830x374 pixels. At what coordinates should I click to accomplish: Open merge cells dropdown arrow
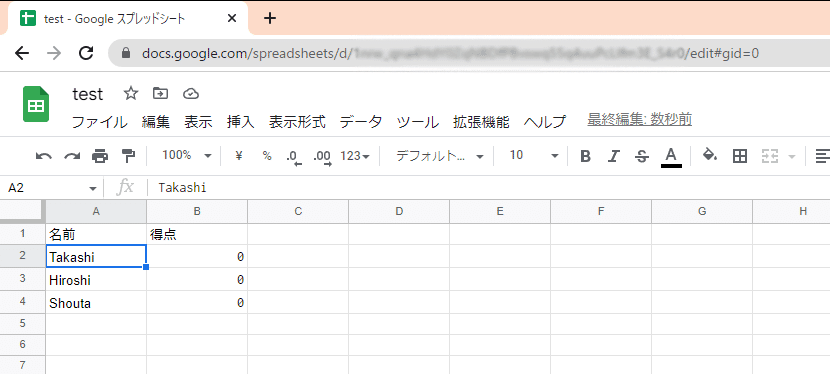pos(792,157)
